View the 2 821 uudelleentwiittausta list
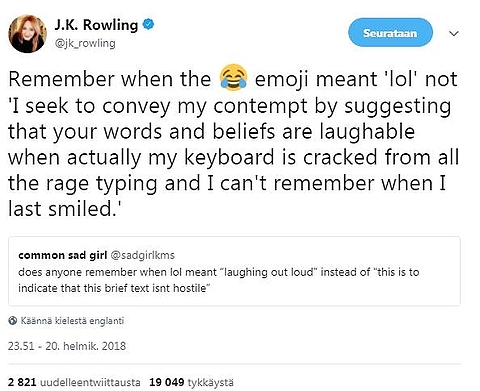 (x=74, y=382)
